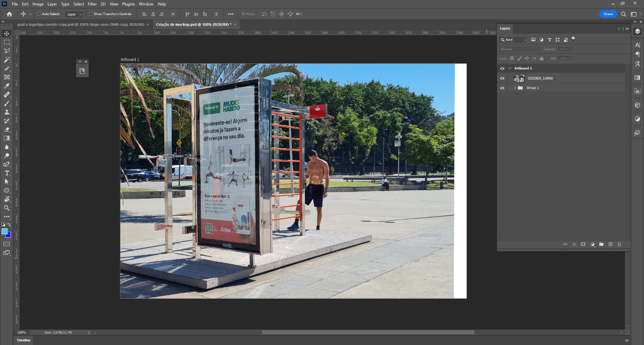644x345 pixels.
Task: Enable Show Transform Controls checkbox
Action: tap(91, 14)
